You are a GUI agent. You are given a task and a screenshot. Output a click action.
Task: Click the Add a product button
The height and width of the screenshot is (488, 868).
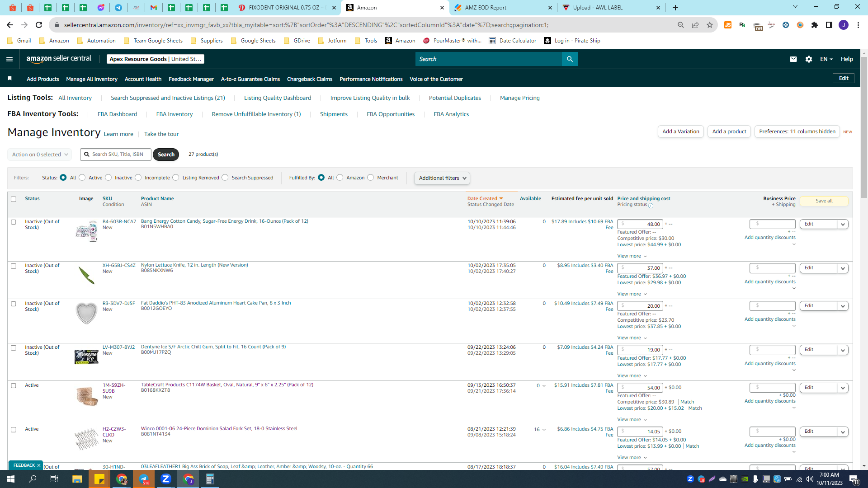click(729, 131)
